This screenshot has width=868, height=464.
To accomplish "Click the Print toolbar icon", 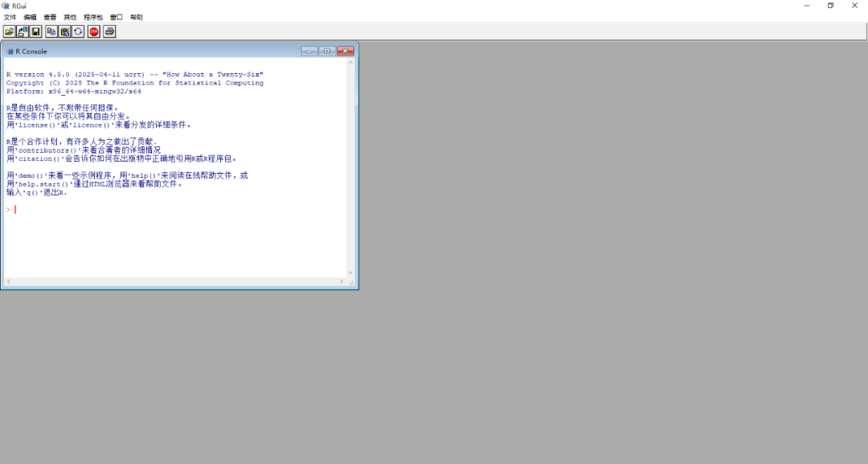I will [x=109, y=31].
